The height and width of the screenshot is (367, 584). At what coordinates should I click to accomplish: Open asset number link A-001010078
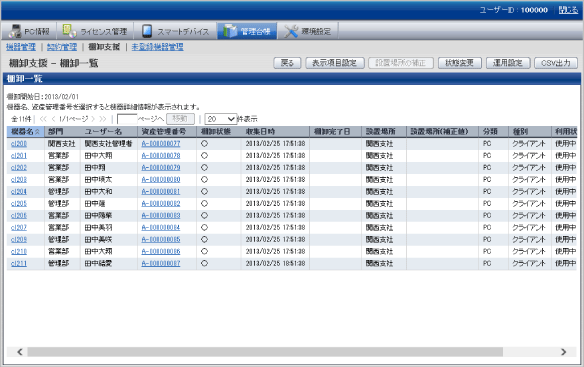pos(161,156)
